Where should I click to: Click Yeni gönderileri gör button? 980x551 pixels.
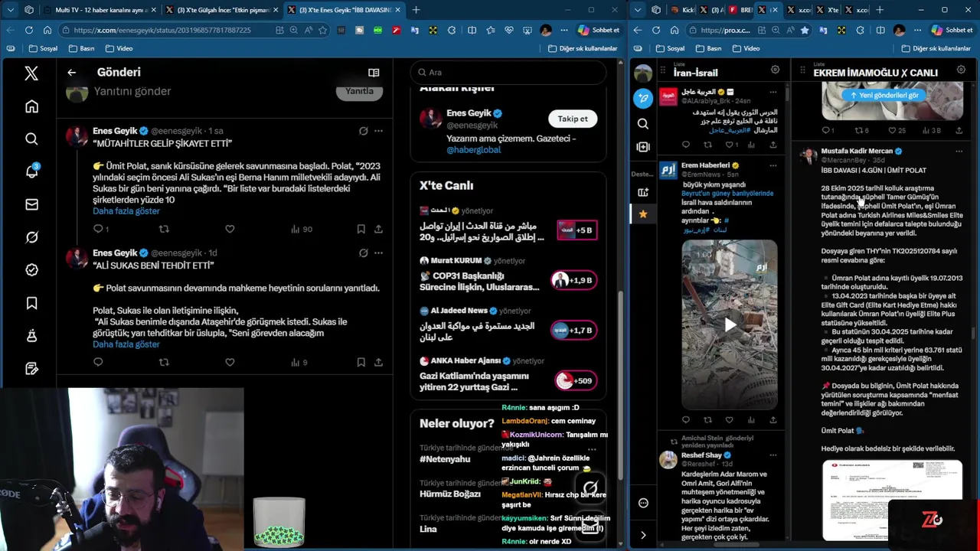[884, 95]
